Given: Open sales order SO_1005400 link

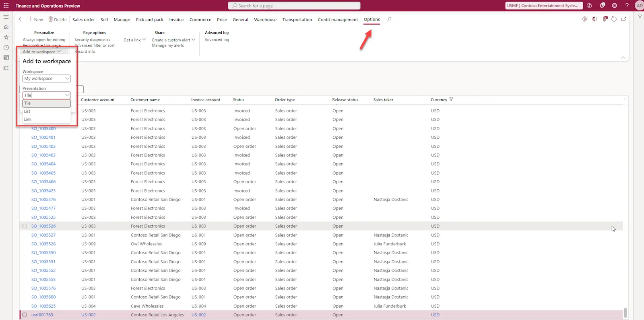Looking at the screenshot, I should 43,129.
